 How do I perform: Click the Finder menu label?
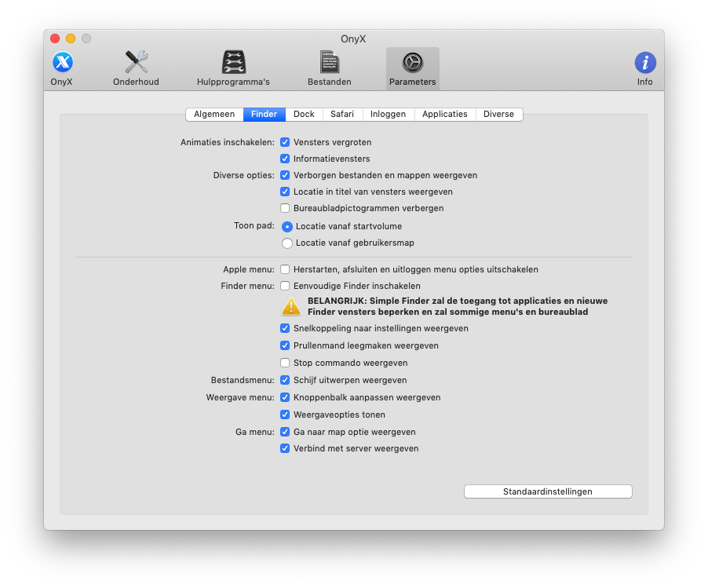(x=247, y=286)
